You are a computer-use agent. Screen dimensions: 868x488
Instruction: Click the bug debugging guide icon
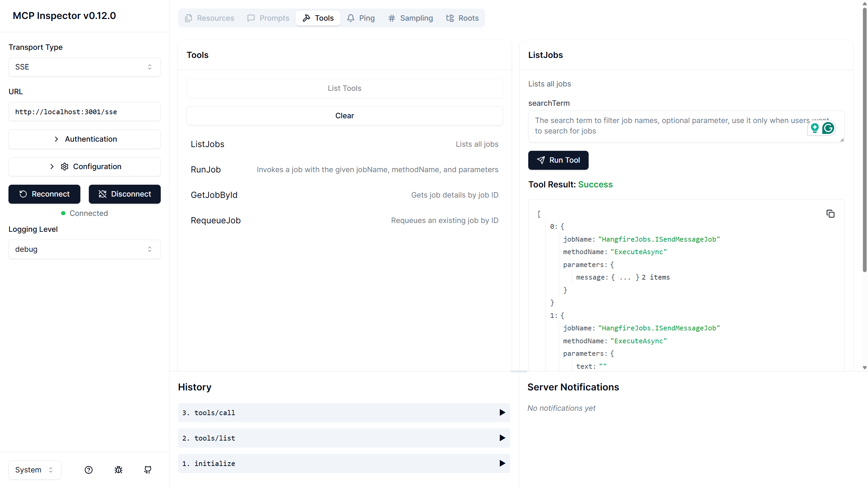[x=118, y=470]
